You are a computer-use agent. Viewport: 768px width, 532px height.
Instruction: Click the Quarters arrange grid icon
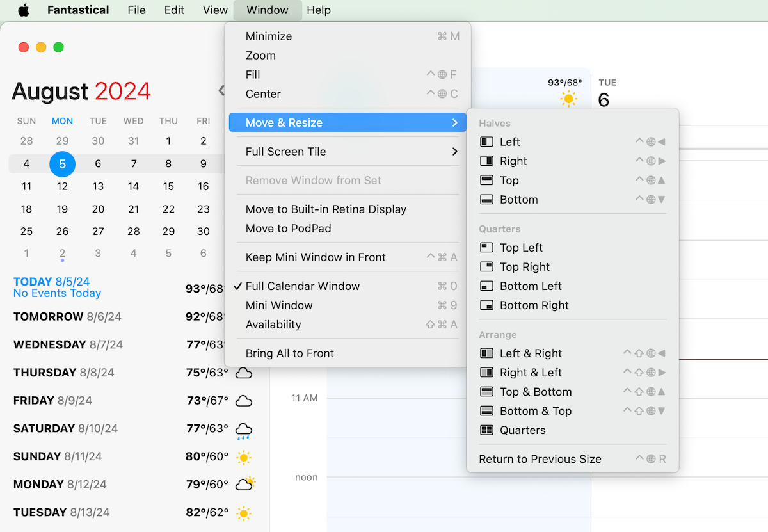click(486, 430)
